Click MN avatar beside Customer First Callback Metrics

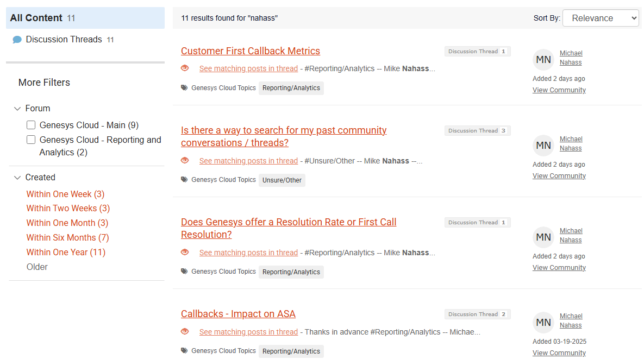543,60
